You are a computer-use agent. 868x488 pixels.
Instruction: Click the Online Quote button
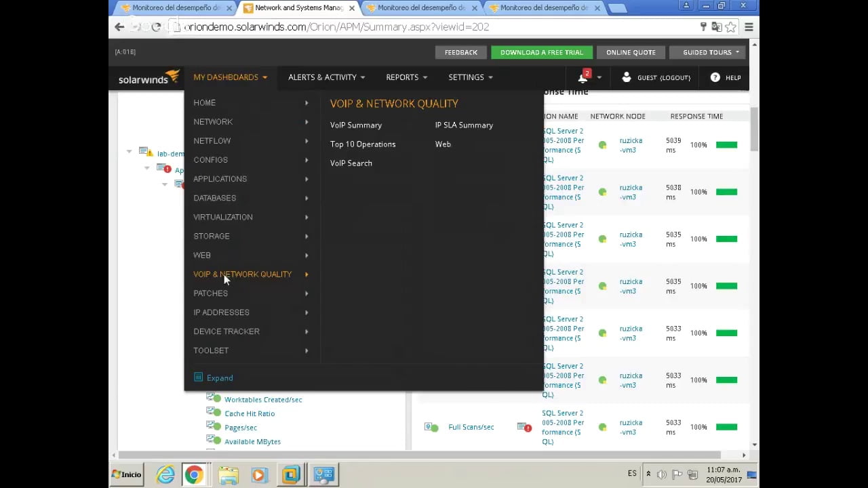[x=631, y=52]
